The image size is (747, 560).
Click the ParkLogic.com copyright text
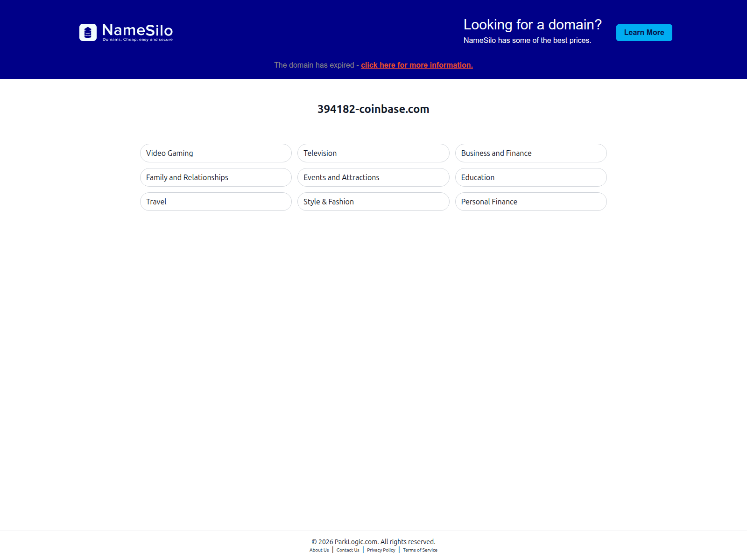pyautogui.click(x=373, y=542)
